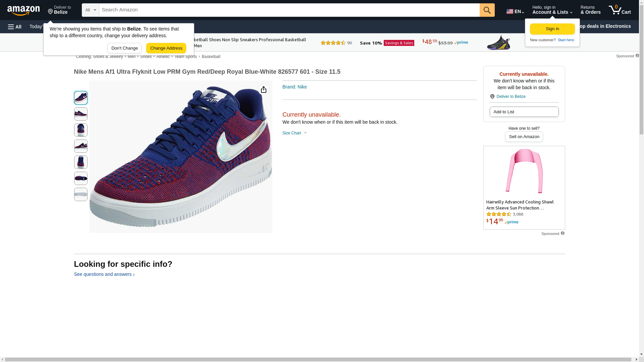Open Returns & Orders
The image size is (644, 362).
(590, 10)
